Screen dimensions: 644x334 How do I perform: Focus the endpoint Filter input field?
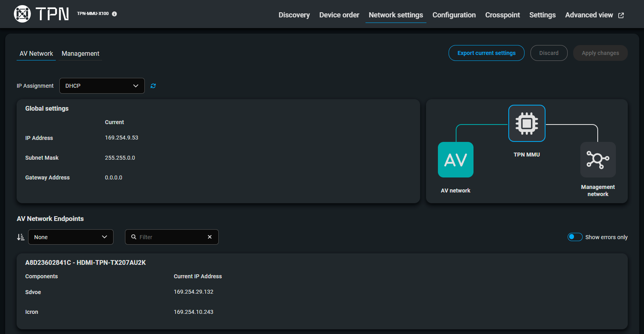point(172,237)
